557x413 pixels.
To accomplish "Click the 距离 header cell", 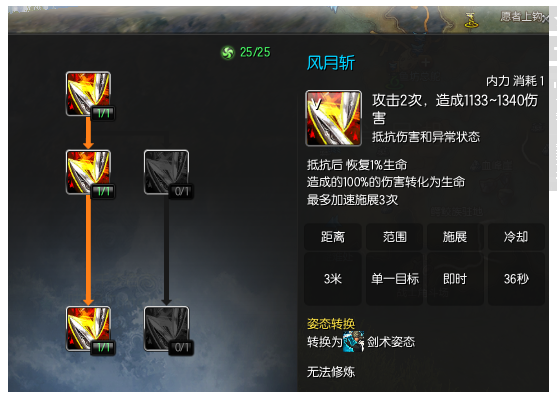I will click(333, 237).
